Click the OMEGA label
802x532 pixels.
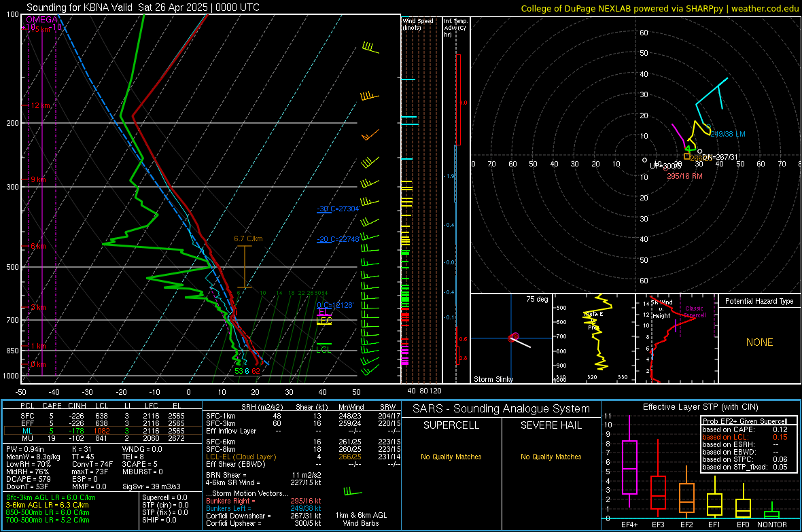41,20
